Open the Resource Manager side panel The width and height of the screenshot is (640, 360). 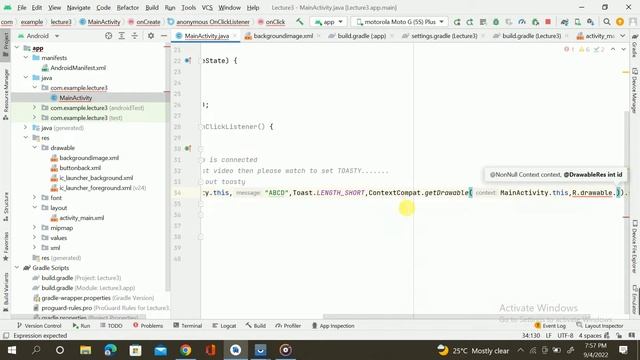5,95
